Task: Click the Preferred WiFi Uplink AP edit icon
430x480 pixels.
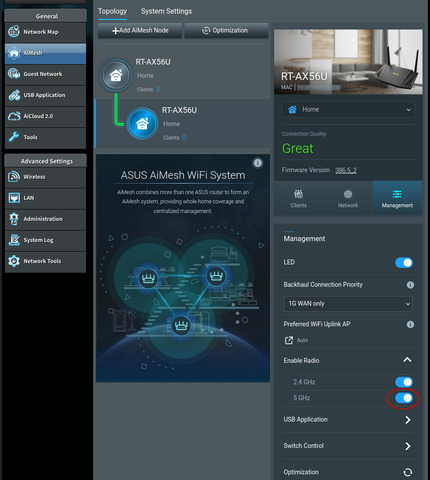Action: coord(289,340)
